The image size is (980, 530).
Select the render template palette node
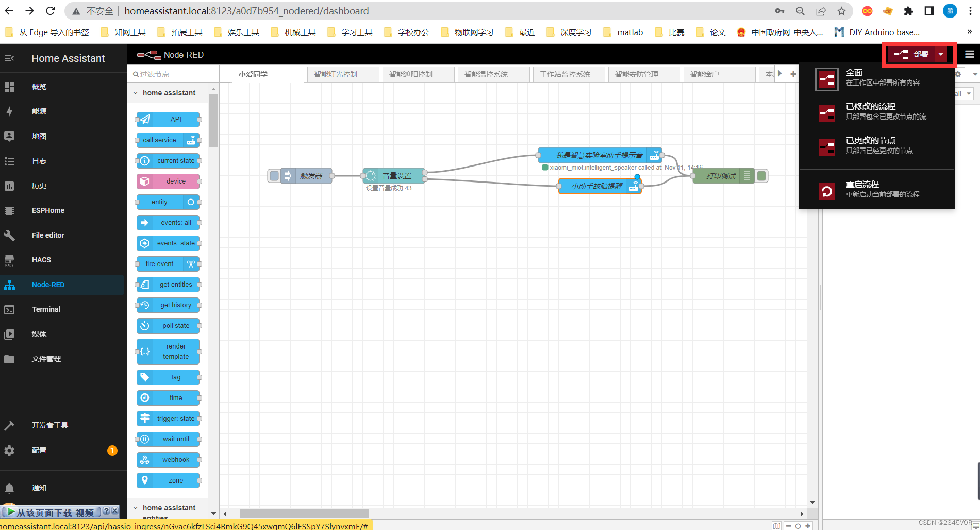coord(168,352)
